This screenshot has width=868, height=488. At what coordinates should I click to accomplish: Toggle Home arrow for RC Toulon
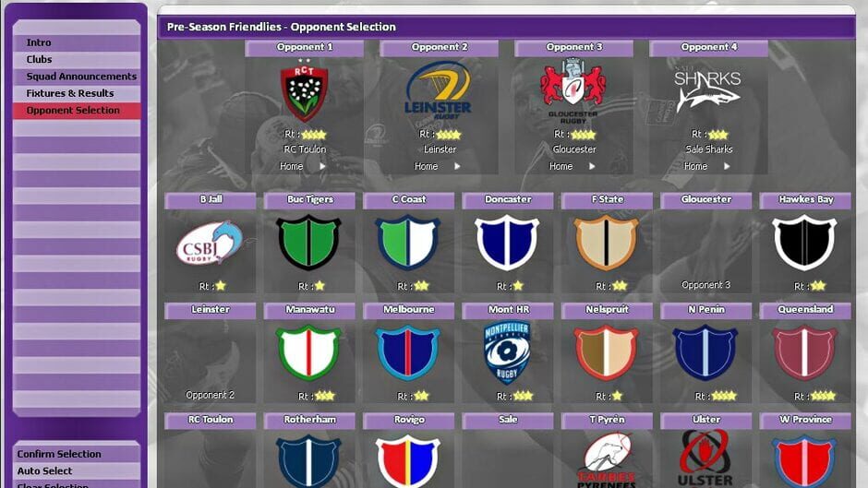pyautogui.click(x=322, y=167)
